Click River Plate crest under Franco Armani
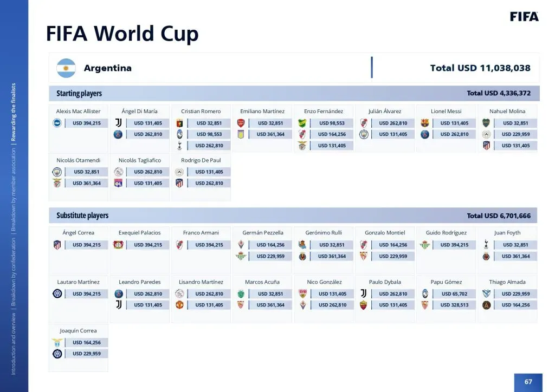555x392 pixels. [179, 245]
